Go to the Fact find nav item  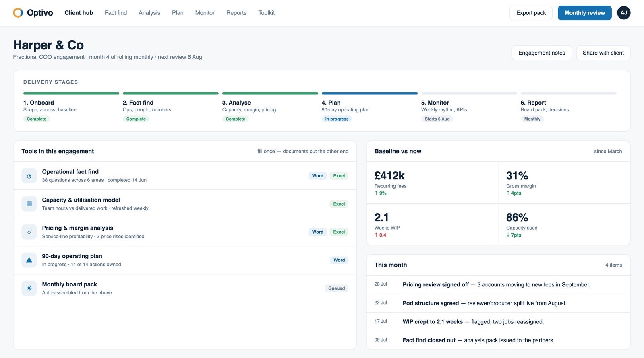(116, 13)
